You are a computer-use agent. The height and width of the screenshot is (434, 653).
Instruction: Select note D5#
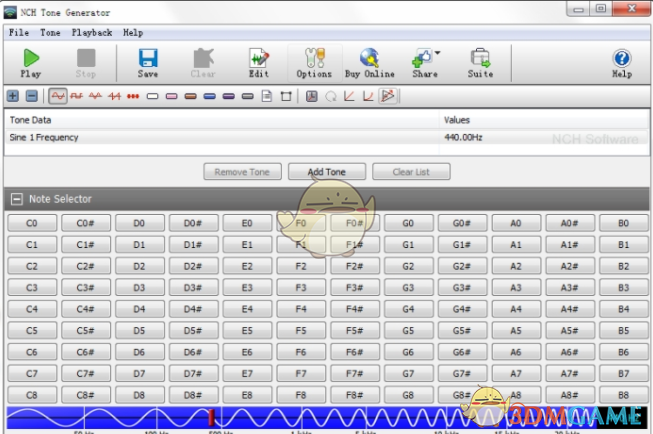[193, 330]
